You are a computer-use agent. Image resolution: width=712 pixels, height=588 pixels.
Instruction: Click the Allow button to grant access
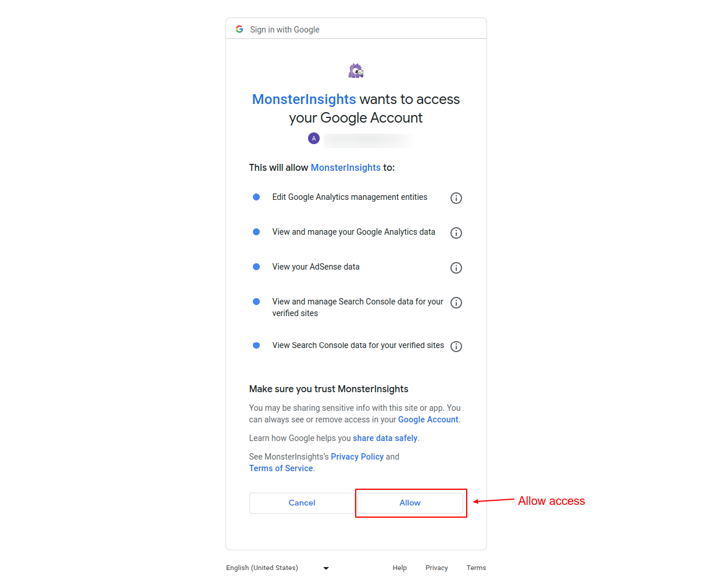click(x=410, y=503)
